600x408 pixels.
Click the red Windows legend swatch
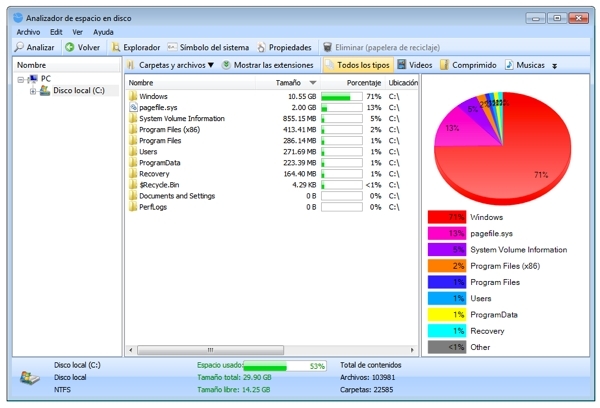(x=447, y=217)
